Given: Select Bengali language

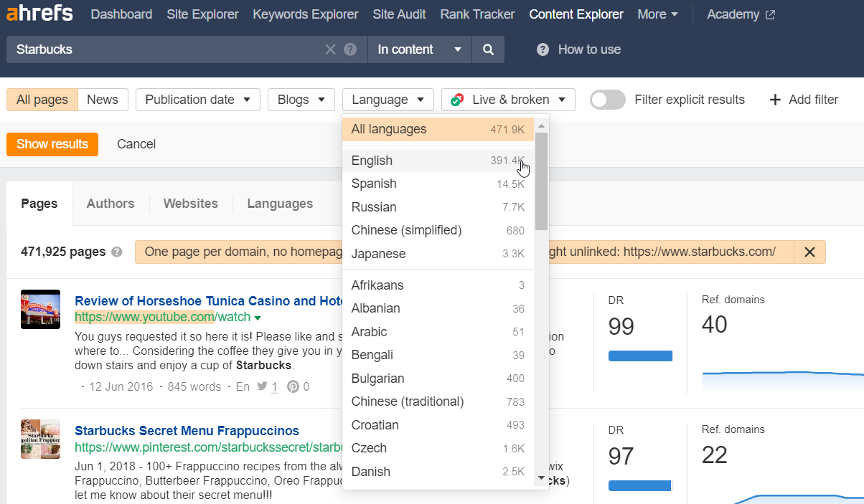Looking at the screenshot, I should (438, 355).
